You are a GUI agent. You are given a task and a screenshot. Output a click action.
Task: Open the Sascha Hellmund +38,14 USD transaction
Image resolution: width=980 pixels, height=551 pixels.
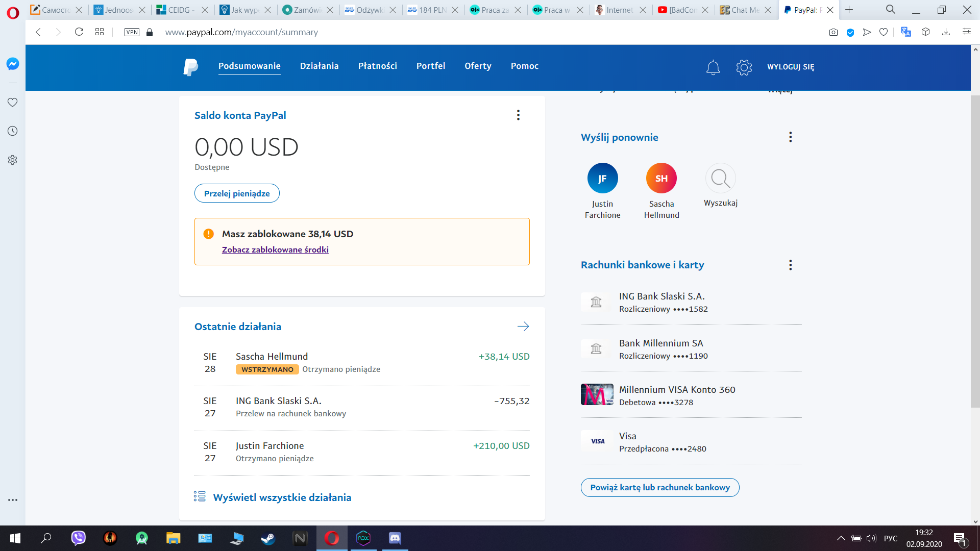tap(362, 363)
